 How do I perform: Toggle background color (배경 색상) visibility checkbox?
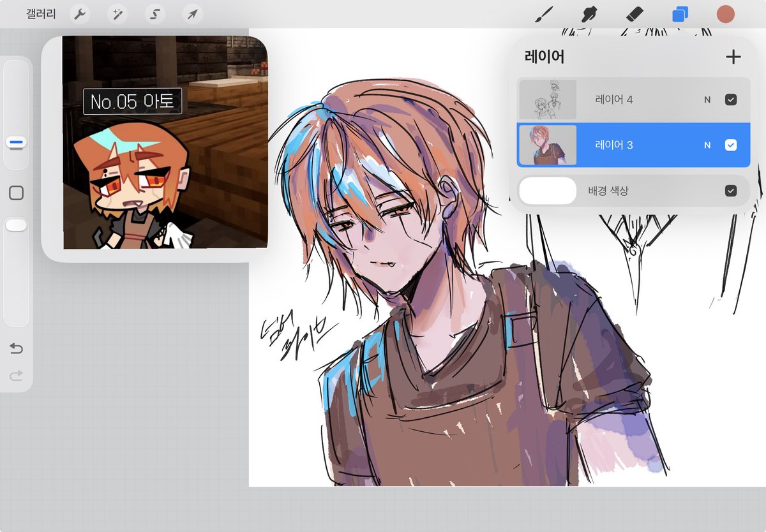coord(731,191)
